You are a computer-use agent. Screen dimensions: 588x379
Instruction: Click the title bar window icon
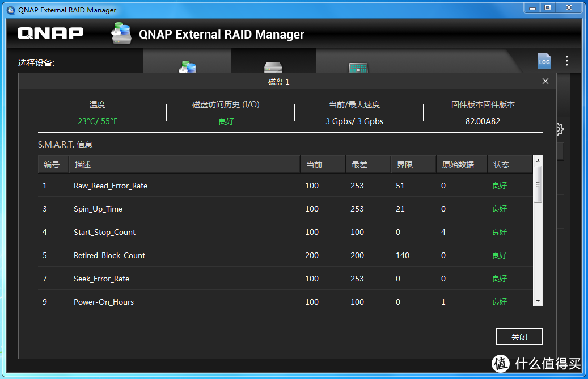pos(11,10)
